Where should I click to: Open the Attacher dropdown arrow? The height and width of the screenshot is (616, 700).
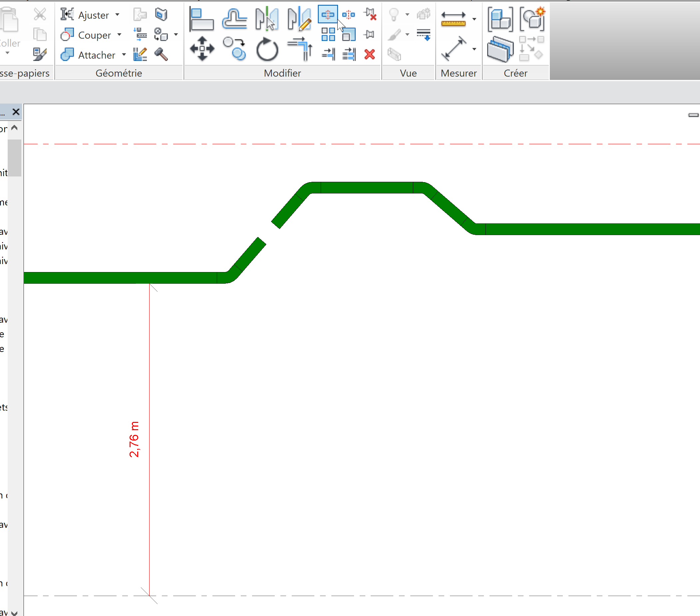point(124,55)
